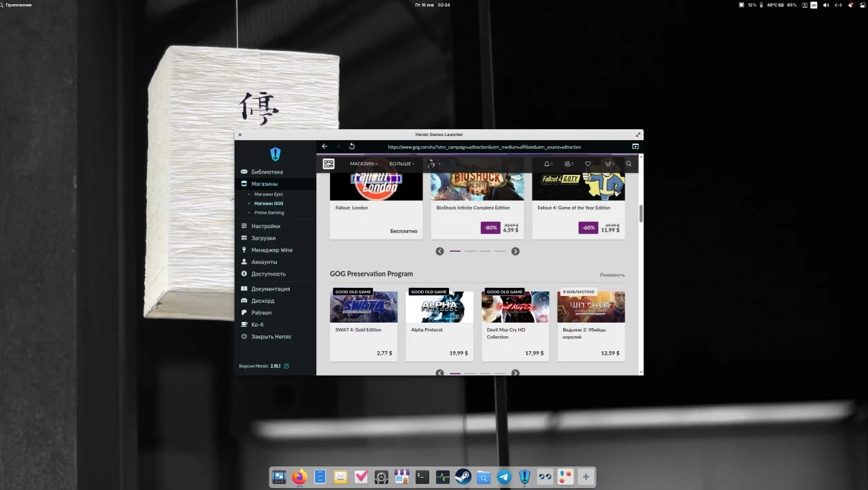Open BioShock Infinite Complete Edition card

(478, 206)
